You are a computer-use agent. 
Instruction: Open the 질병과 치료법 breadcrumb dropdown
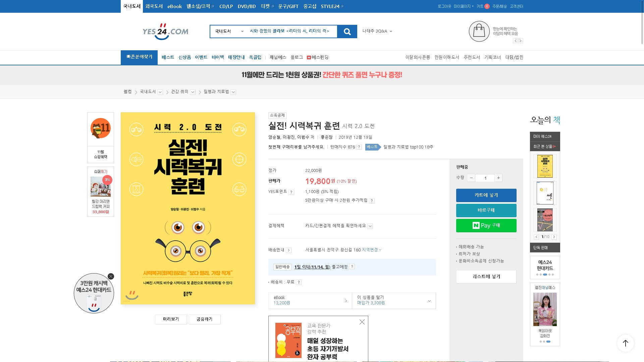(x=233, y=92)
